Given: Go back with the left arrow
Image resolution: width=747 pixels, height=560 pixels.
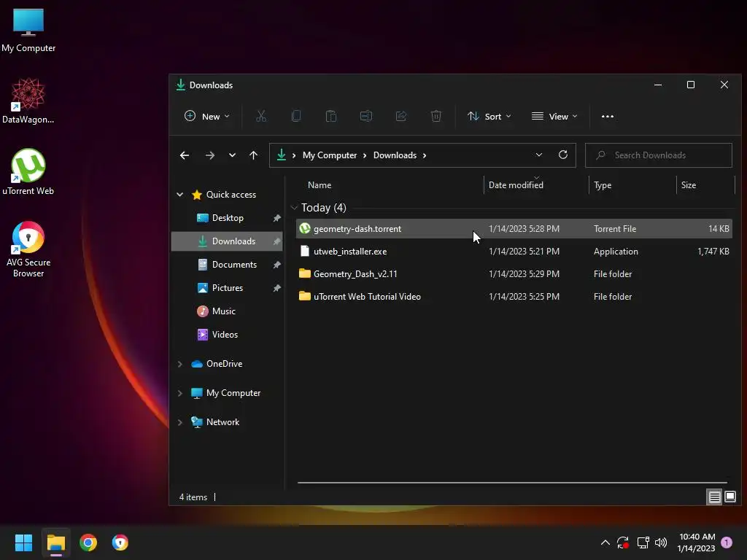Looking at the screenshot, I should pyautogui.click(x=185, y=155).
